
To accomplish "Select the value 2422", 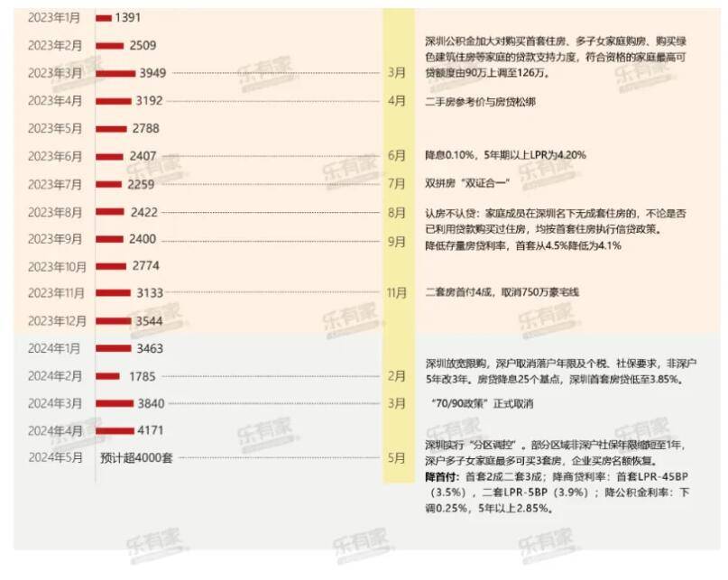I will click(144, 212).
